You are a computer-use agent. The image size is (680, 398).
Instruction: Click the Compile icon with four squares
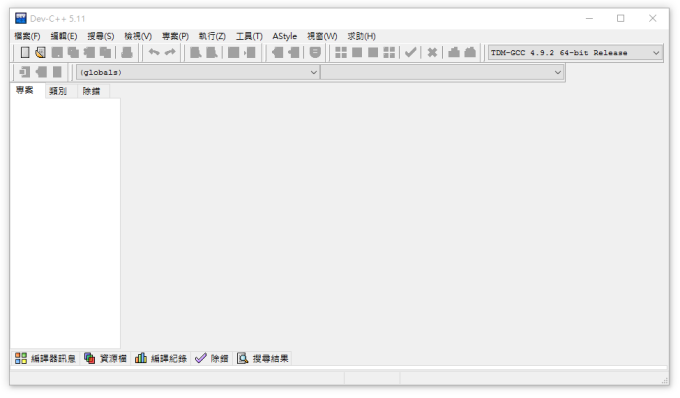point(341,53)
